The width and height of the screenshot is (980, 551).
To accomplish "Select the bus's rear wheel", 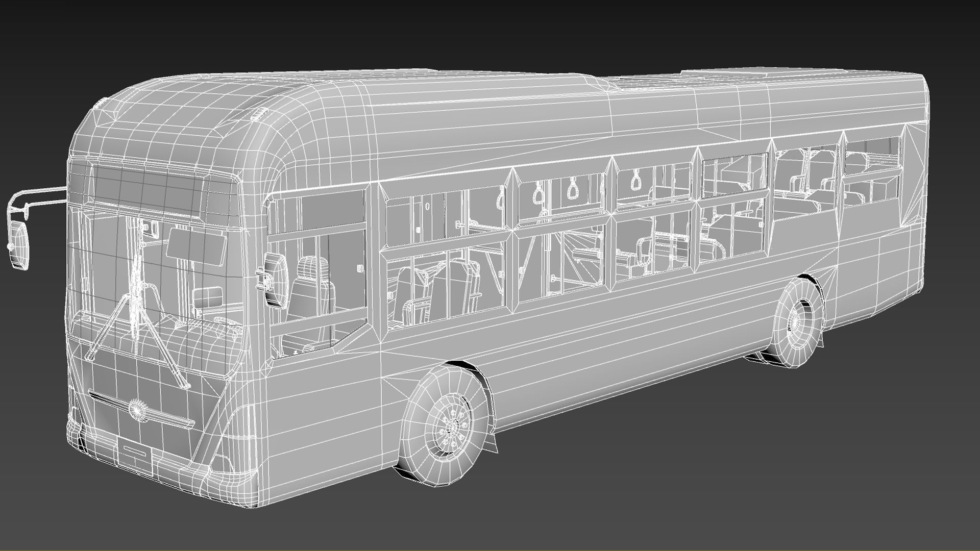I will point(797,322).
